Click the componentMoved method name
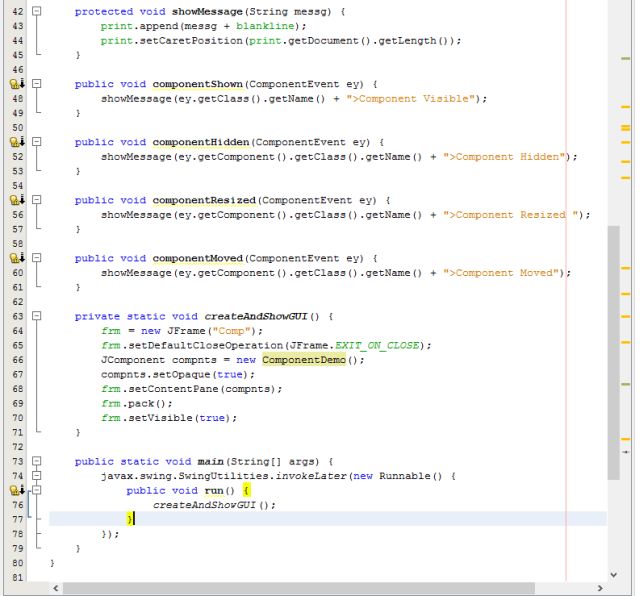640x596 pixels. coord(198,258)
